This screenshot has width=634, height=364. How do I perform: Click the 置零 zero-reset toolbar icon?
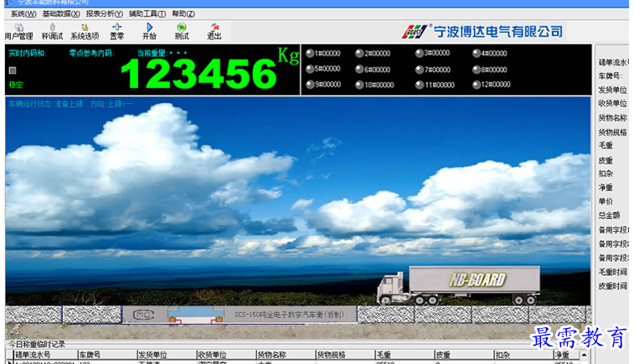pos(117,32)
